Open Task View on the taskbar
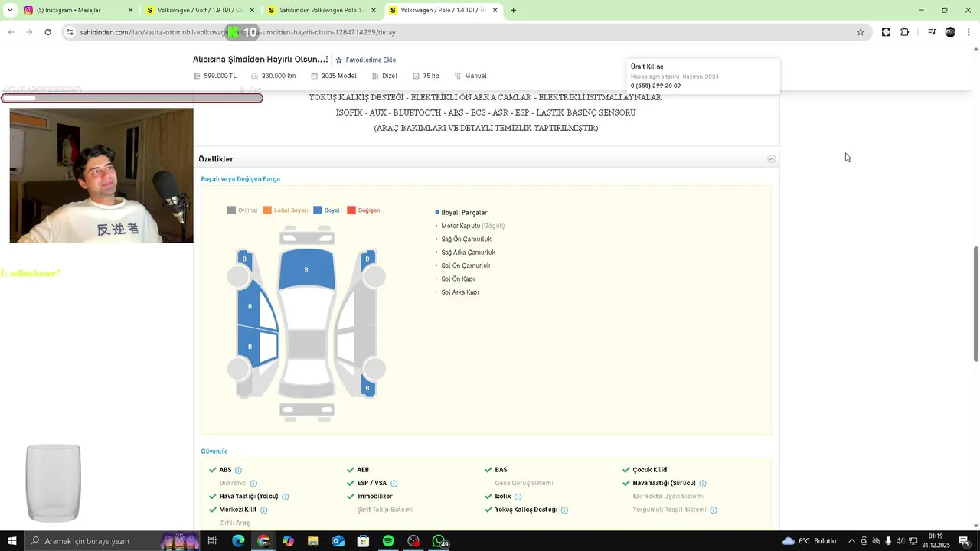The image size is (980, 551). (212, 541)
